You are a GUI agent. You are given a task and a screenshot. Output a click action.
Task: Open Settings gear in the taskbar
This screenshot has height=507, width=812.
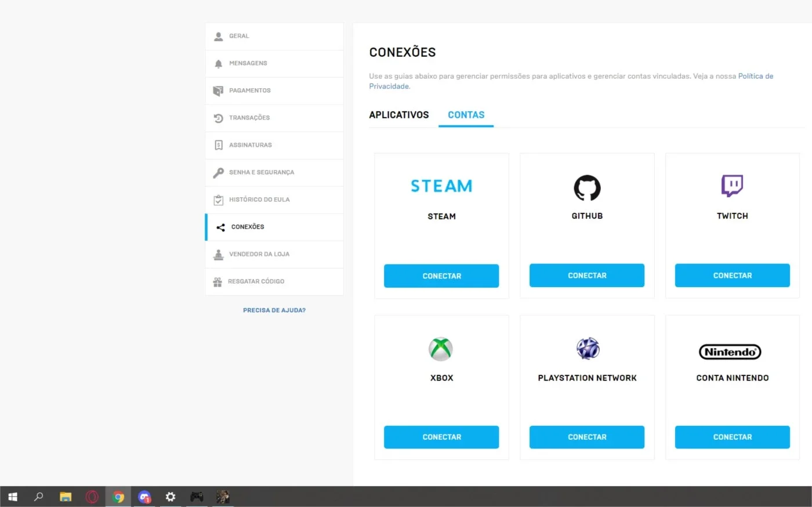(171, 497)
